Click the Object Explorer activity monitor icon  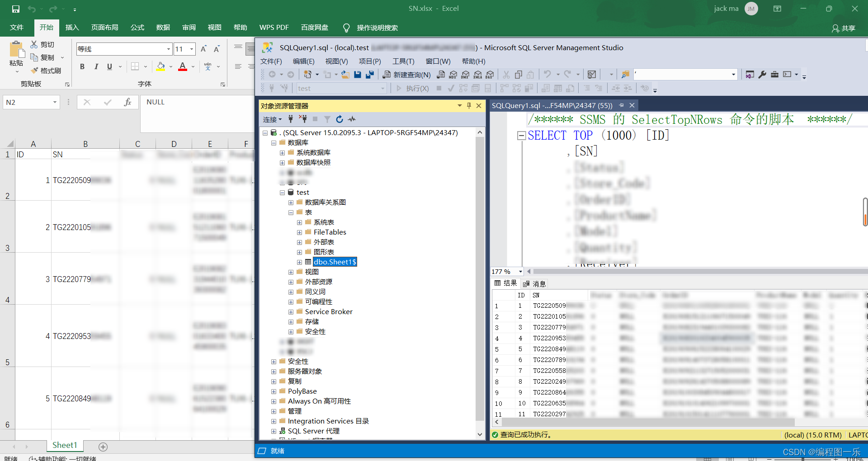(352, 119)
